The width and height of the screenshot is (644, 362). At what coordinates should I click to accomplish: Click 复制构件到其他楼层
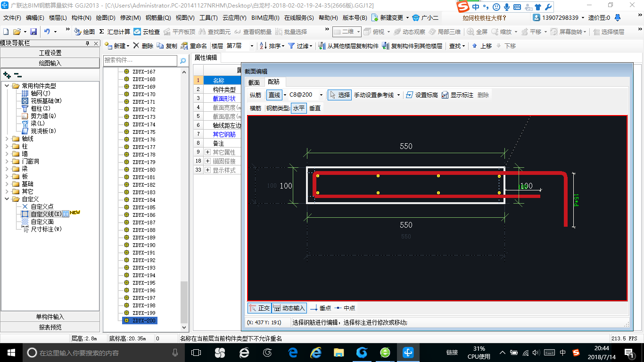[412, 46]
